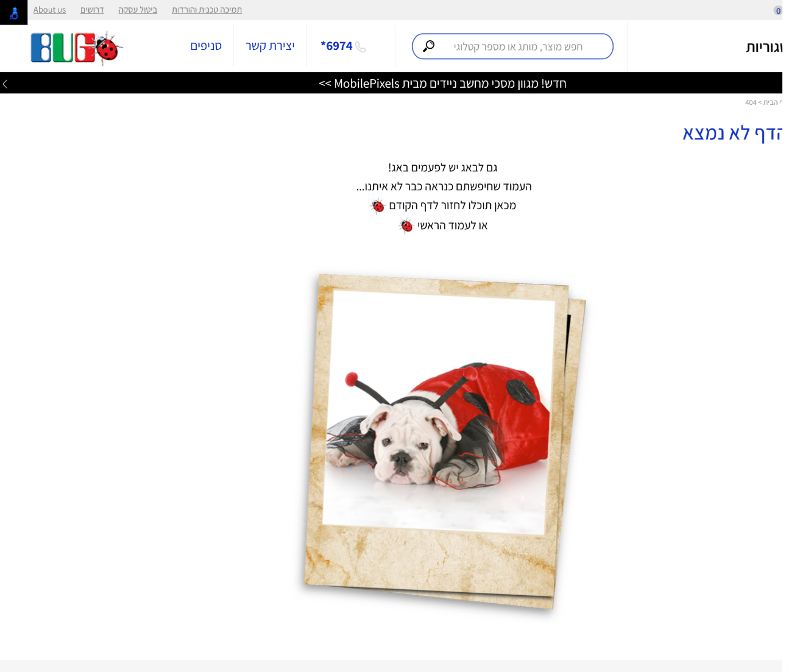Open the דרושים careers link

point(92,10)
